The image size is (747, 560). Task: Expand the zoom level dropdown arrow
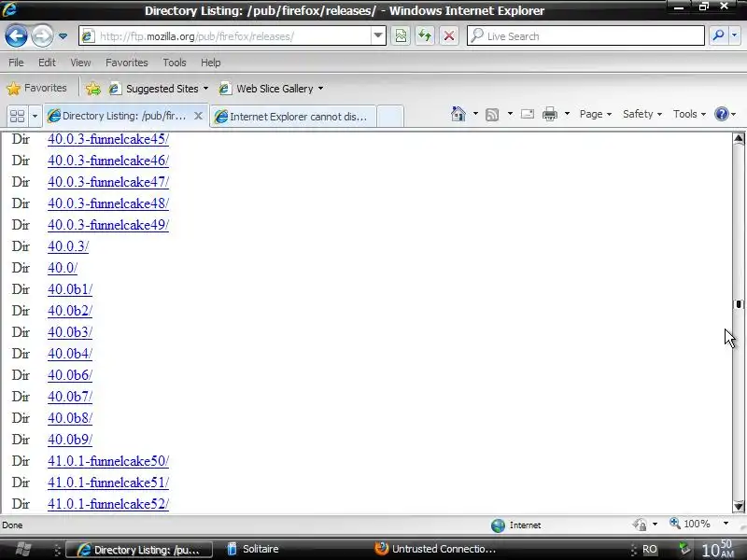[726, 524]
